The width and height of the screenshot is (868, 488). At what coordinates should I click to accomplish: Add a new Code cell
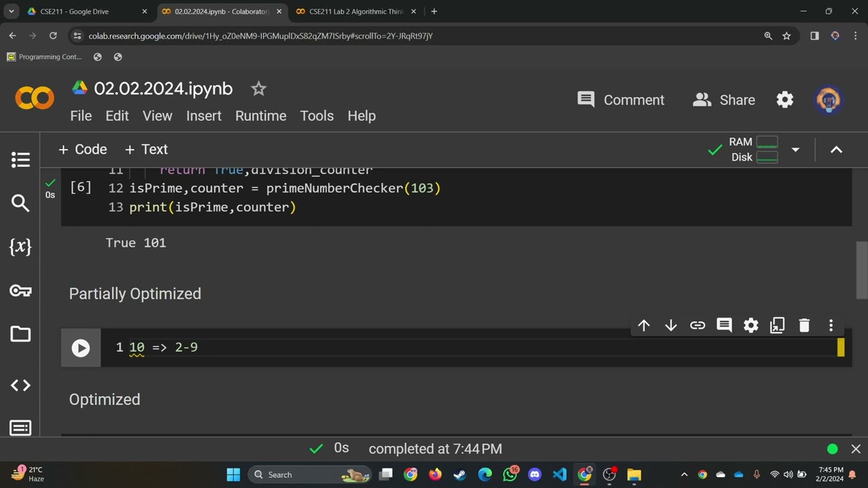[x=82, y=149]
